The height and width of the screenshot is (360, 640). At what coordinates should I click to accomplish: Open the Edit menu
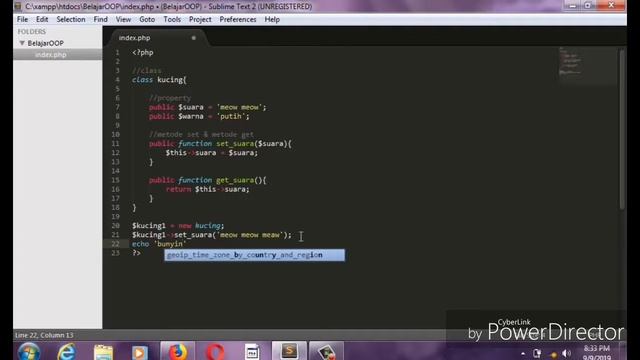(x=42, y=19)
